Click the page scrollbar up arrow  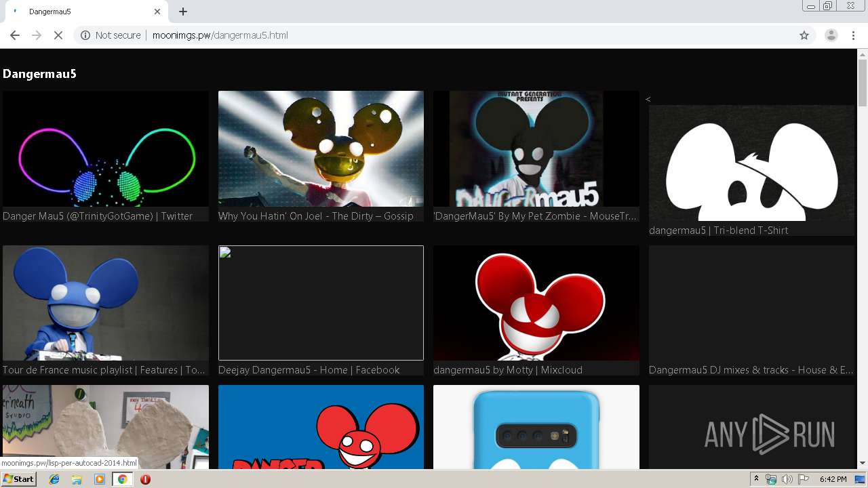(863, 54)
